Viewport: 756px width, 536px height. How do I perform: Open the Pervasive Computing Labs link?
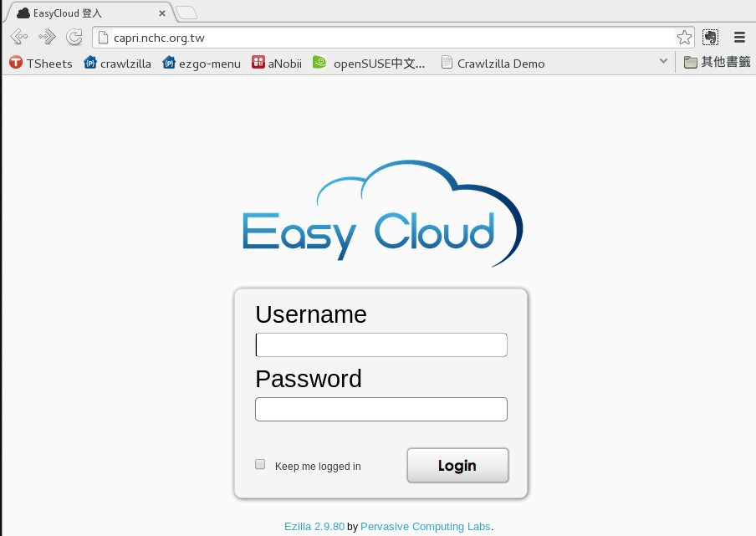[425, 526]
